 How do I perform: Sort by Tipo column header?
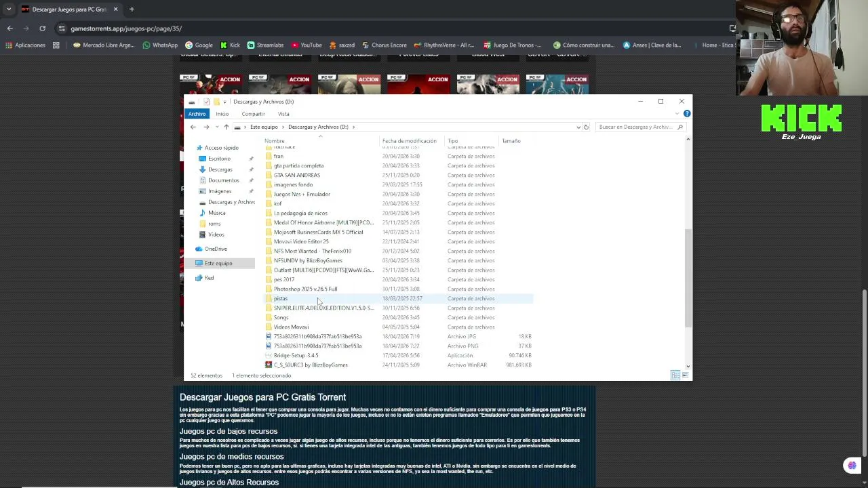[x=452, y=141]
